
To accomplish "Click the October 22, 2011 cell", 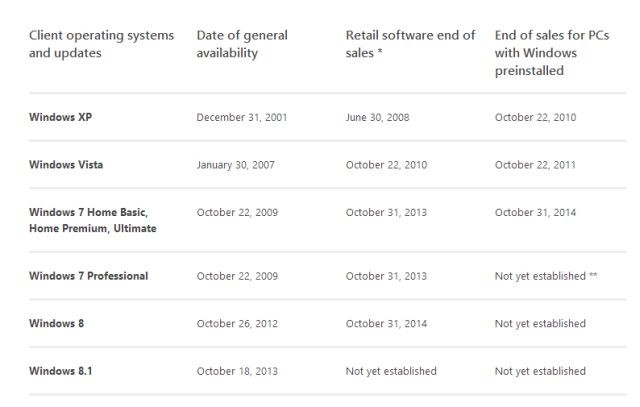I will (535, 165).
